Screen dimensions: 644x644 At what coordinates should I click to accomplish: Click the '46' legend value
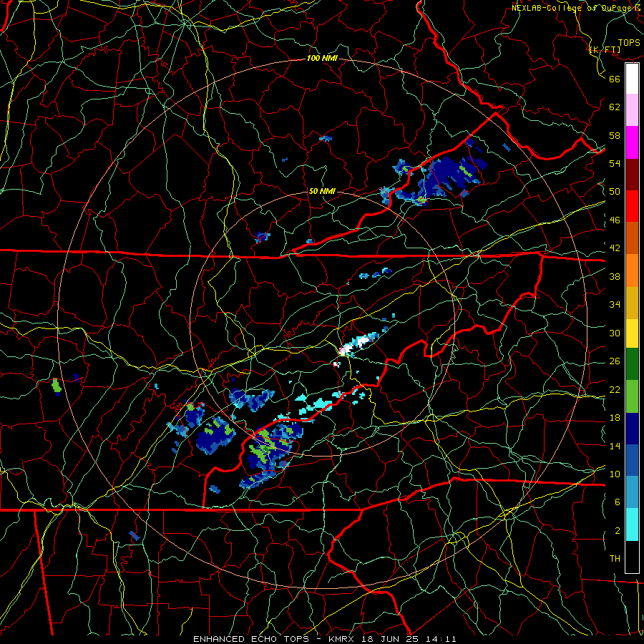pos(615,220)
